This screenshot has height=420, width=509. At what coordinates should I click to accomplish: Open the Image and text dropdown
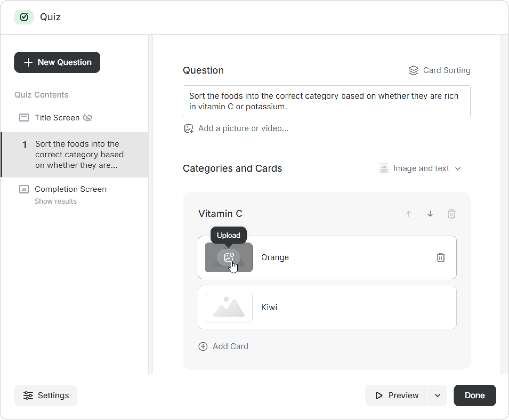coord(420,168)
